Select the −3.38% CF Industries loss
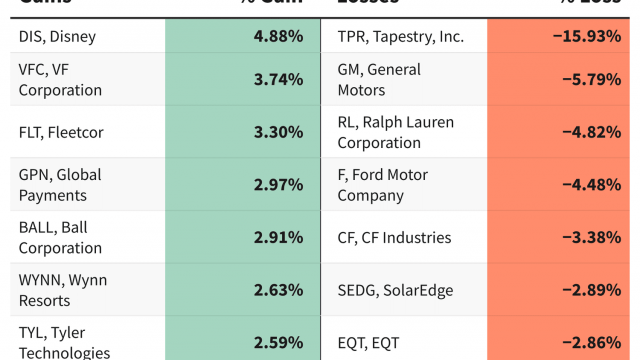This screenshot has height=360, width=640. coord(592,237)
